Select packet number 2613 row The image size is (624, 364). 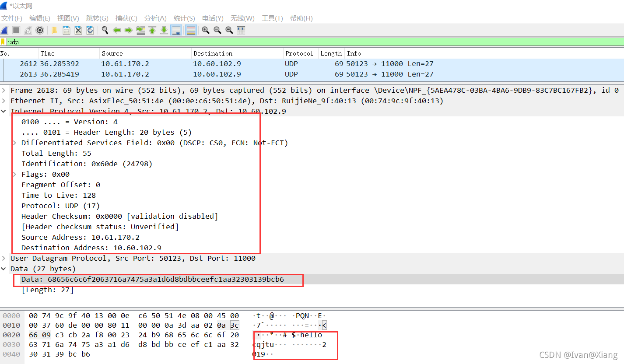click(x=312, y=74)
